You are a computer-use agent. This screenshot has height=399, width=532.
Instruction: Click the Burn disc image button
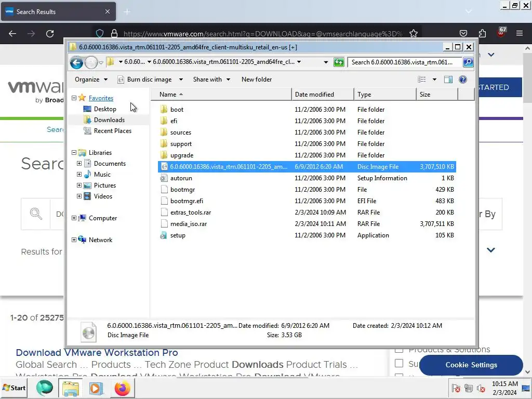[x=145, y=79]
